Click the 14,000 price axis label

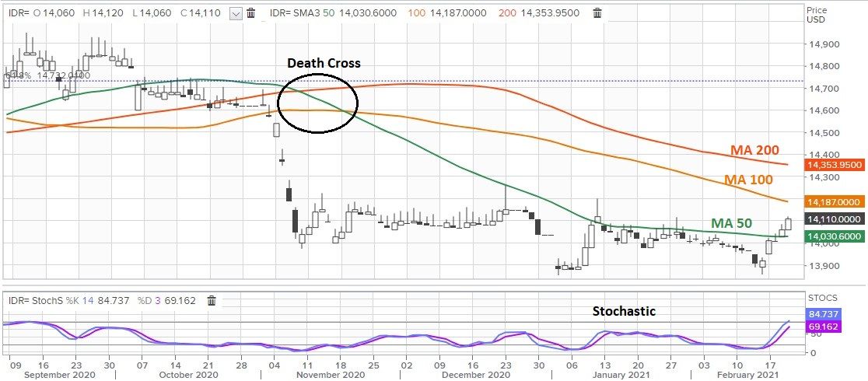tap(824, 244)
